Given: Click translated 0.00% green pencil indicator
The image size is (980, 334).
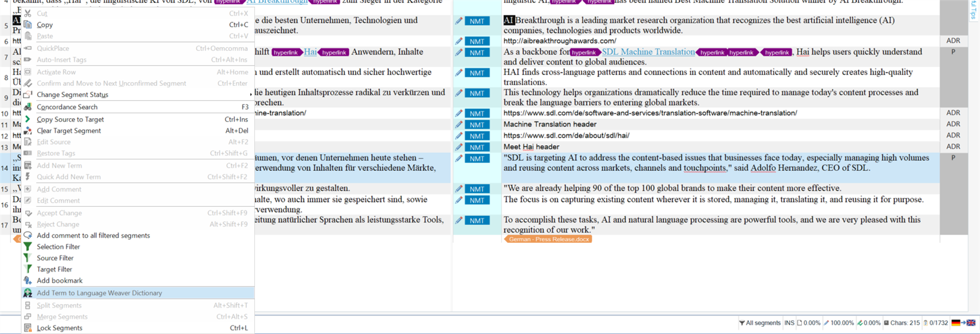Looking at the screenshot, I should tap(869, 323).
